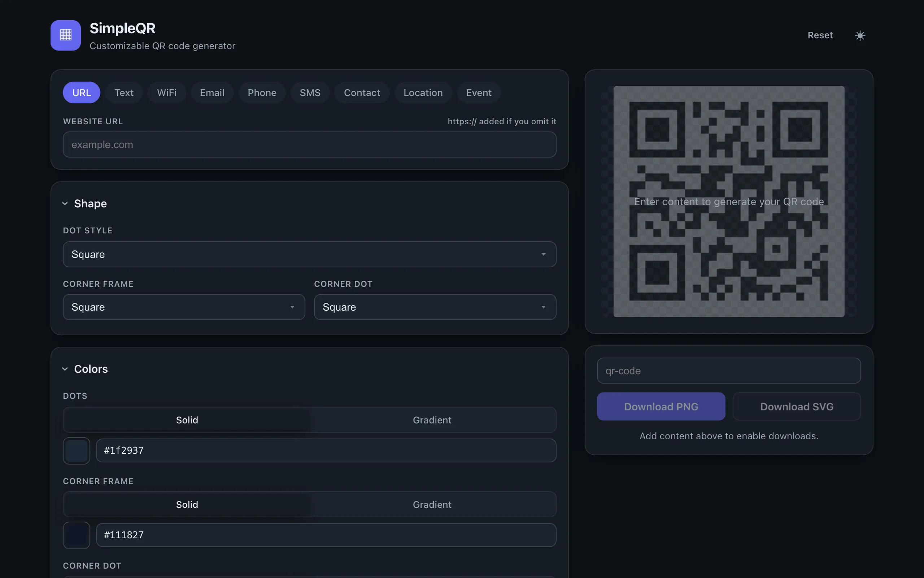
Task: Click the Colors section heading
Action: [91, 369]
